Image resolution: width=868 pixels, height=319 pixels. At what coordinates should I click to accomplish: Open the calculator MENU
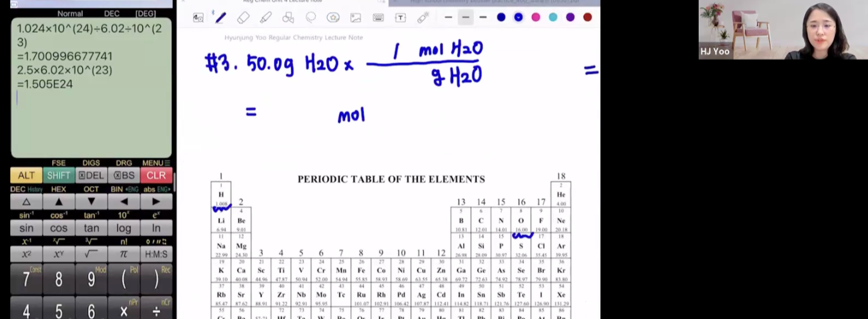[155, 163]
